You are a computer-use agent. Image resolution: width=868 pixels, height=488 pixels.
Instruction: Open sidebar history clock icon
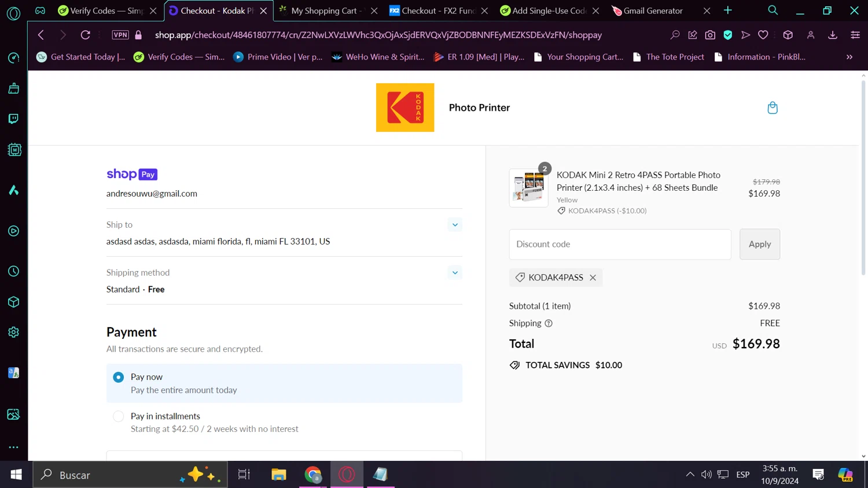(13, 271)
